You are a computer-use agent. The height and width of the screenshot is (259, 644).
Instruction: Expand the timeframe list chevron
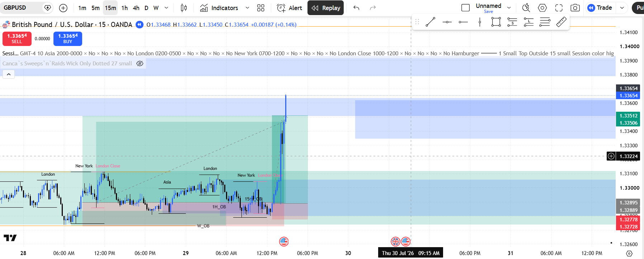click(x=166, y=8)
